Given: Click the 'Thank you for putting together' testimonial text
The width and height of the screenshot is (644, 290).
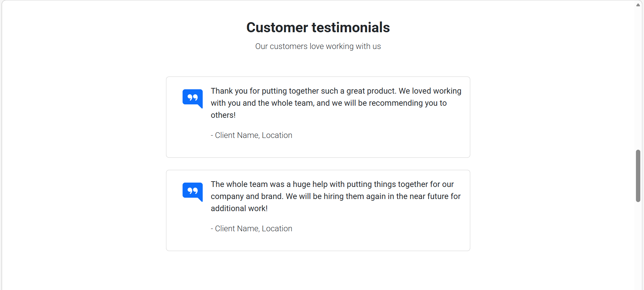Looking at the screenshot, I should (x=336, y=103).
